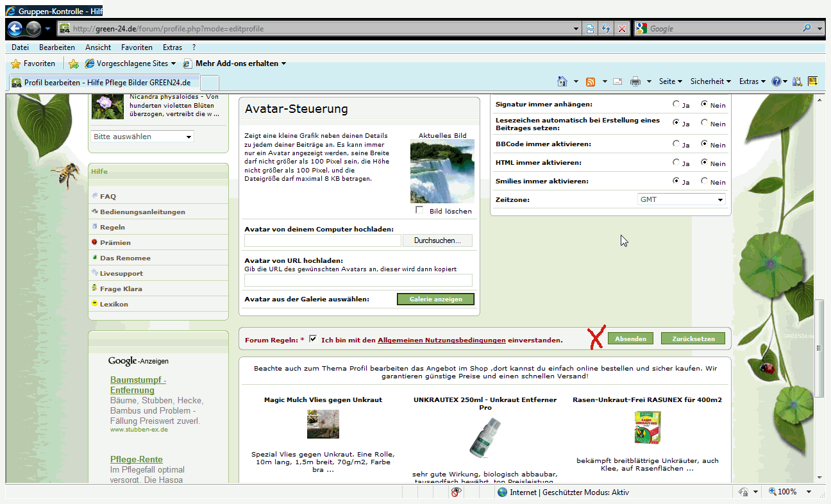This screenshot has height=504, width=831.
Task: Click the browser back arrow button
Action: click(15, 29)
